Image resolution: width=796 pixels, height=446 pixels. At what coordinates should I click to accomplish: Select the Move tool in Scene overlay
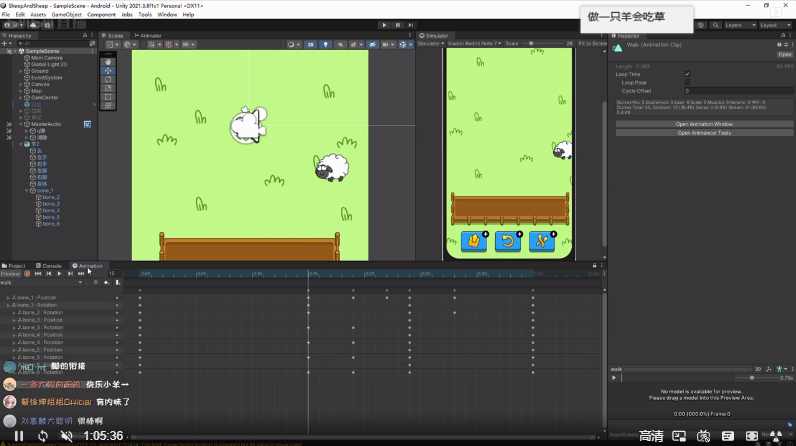[x=108, y=71]
